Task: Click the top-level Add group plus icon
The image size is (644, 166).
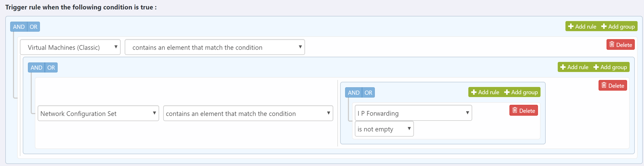Action: click(x=604, y=27)
